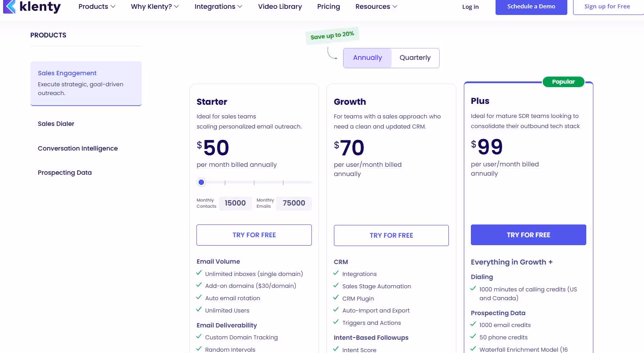Click the Intent-Based Followups heading

(x=371, y=338)
